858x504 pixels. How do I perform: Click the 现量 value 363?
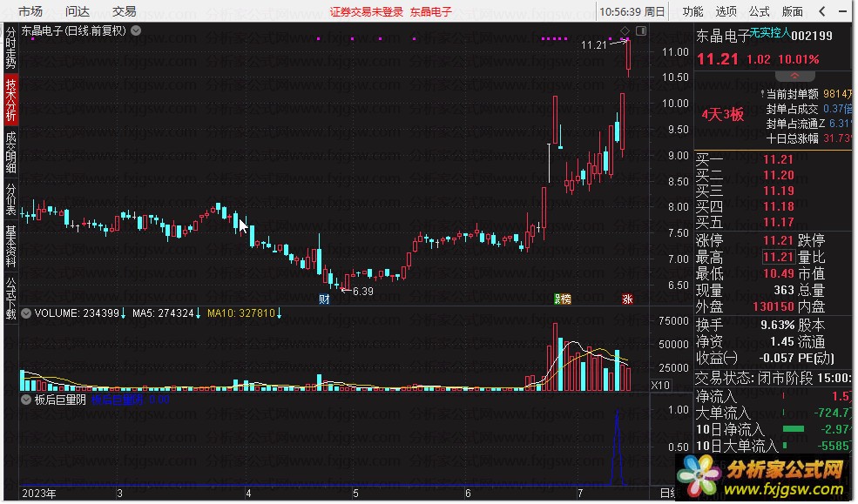coord(784,290)
